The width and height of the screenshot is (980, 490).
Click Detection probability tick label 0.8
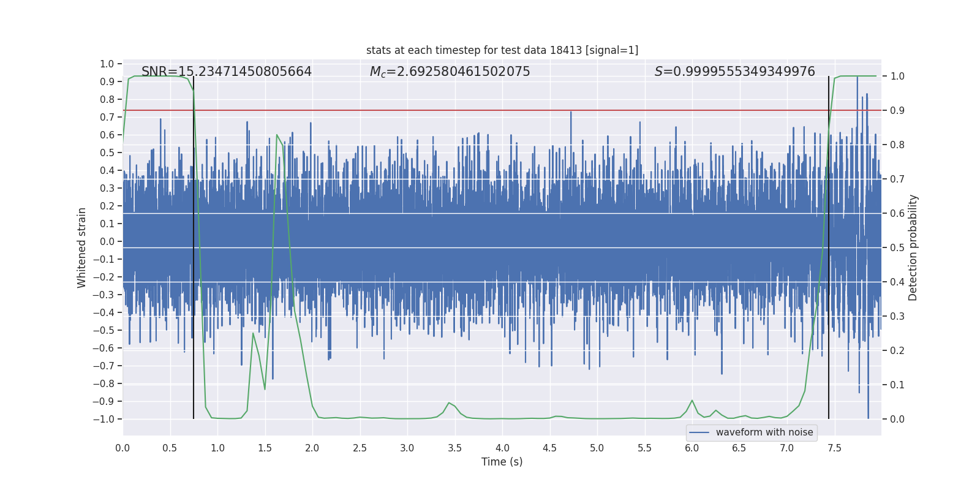[x=897, y=145]
